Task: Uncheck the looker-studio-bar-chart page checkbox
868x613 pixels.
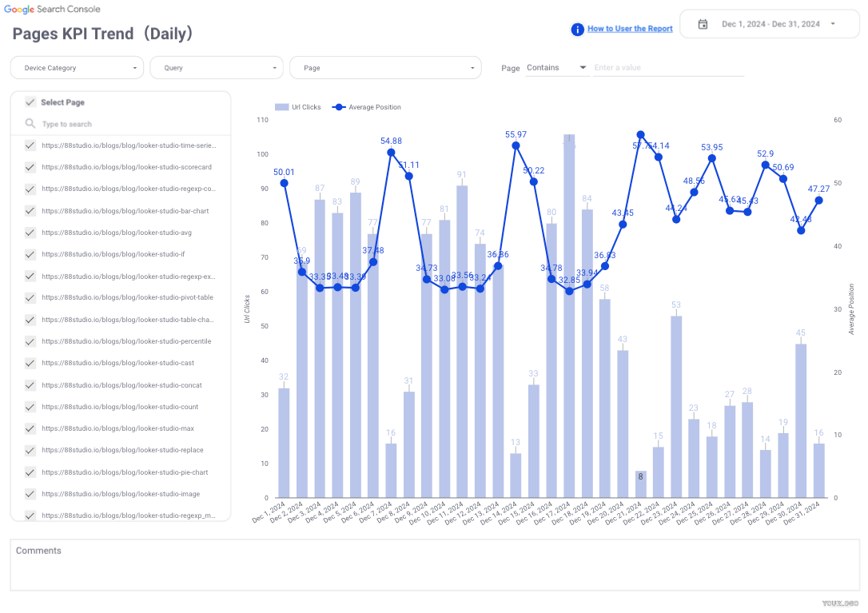Action: pyautogui.click(x=30, y=211)
